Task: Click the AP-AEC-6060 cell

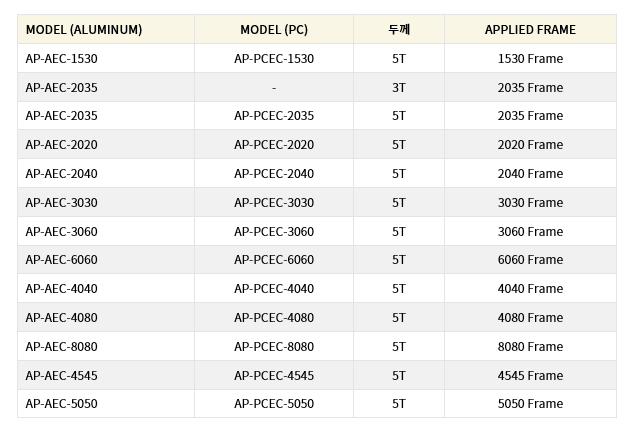Action: pyautogui.click(x=106, y=260)
